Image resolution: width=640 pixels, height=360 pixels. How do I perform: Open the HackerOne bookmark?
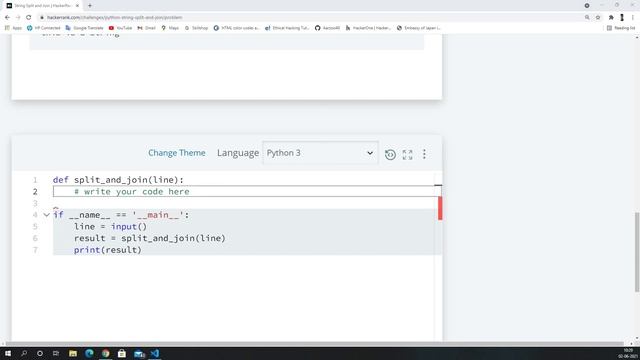(x=368, y=28)
